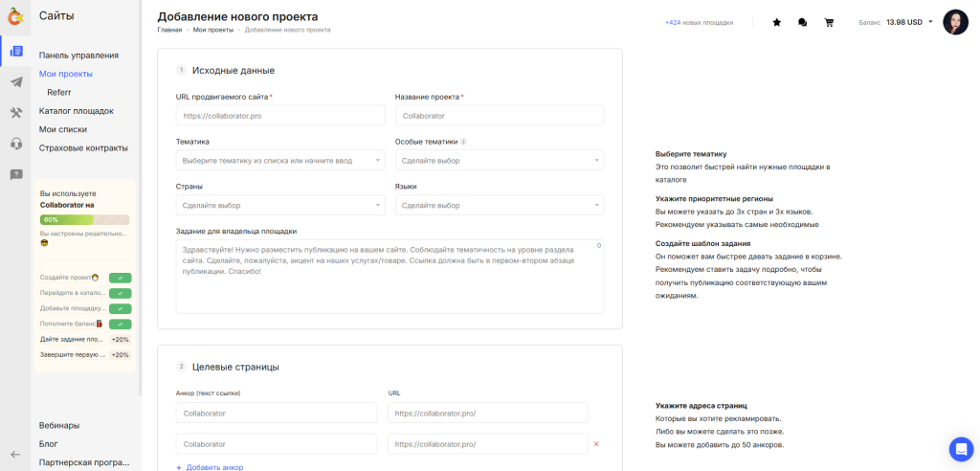
Task: Expand the Особые тематики dropdown
Action: (x=499, y=161)
